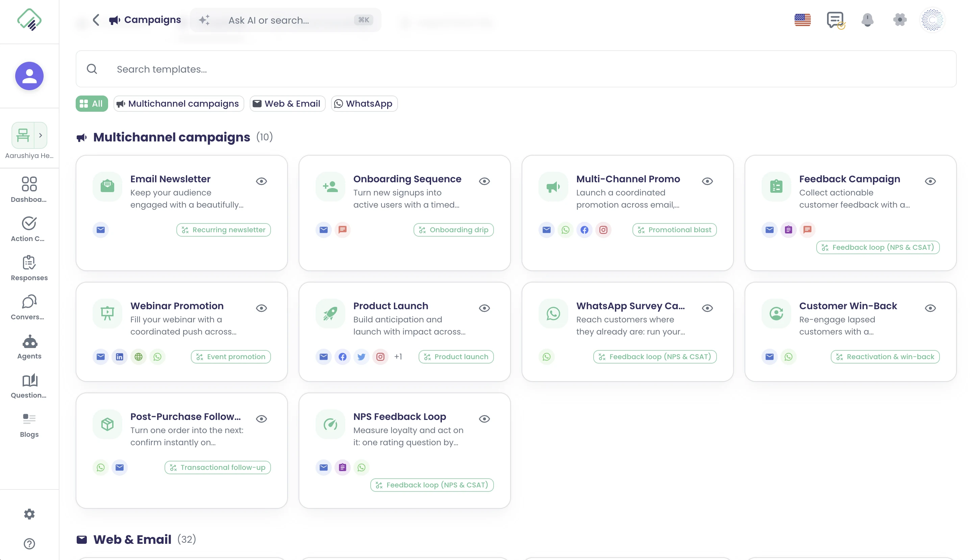Click the Transactional follow-up tag
The width and height of the screenshot is (973, 560).
218,467
